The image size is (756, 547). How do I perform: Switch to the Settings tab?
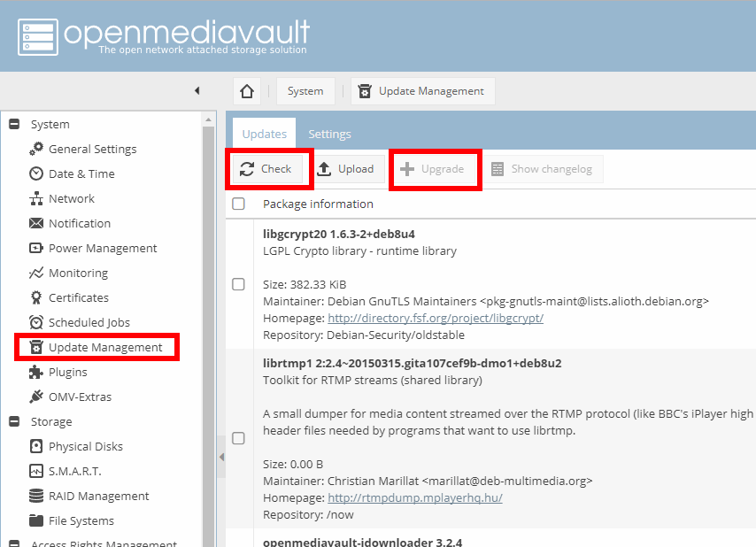click(x=330, y=134)
